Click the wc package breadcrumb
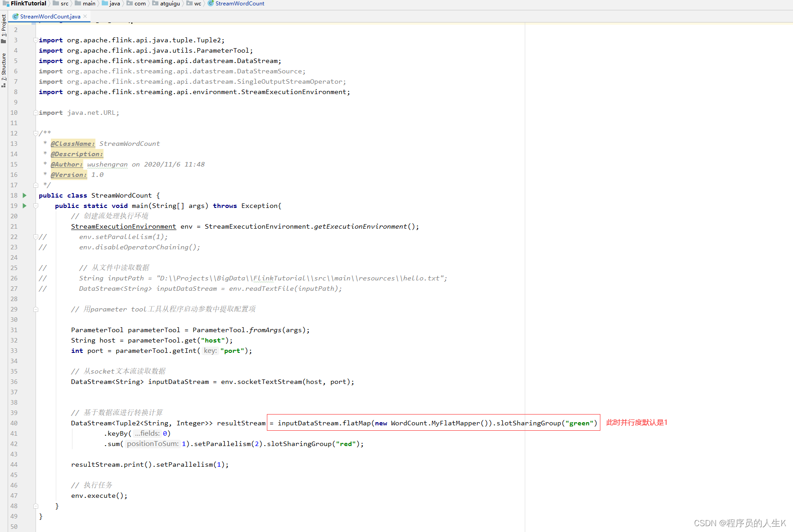Viewport: 793px width, 532px height. click(198, 4)
